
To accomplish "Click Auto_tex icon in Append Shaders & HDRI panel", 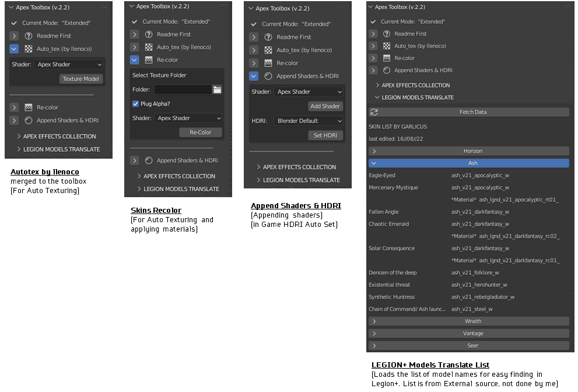I will tap(268, 50).
